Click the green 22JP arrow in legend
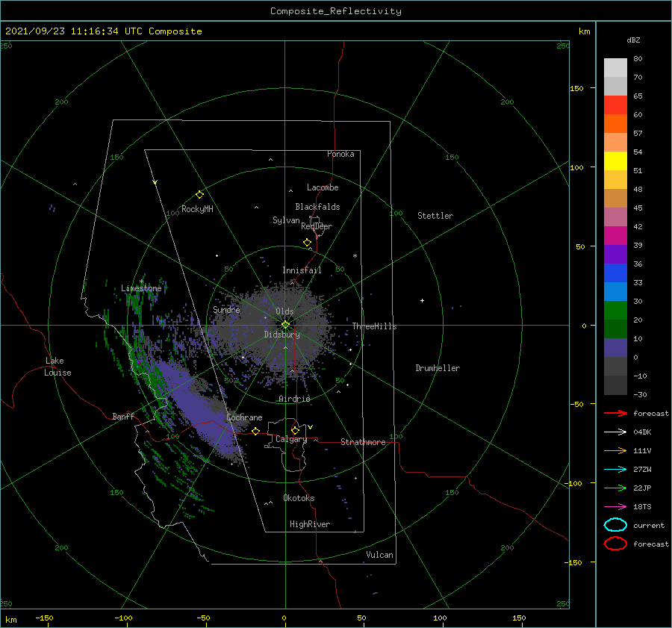672x628 pixels. [x=615, y=488]
